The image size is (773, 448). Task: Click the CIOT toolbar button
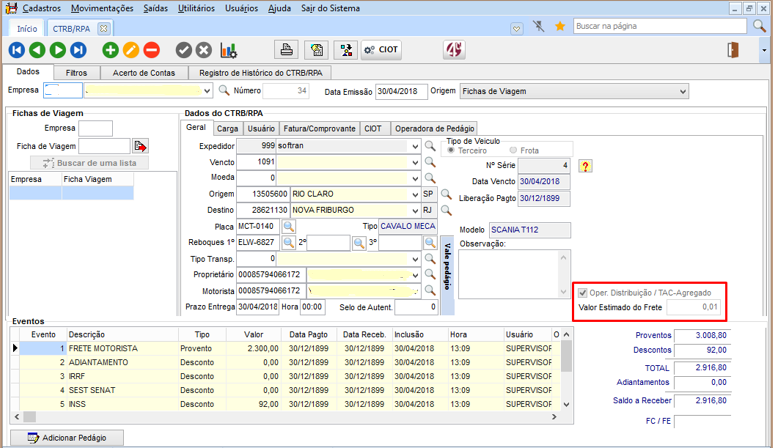click(x=381, y=50)
